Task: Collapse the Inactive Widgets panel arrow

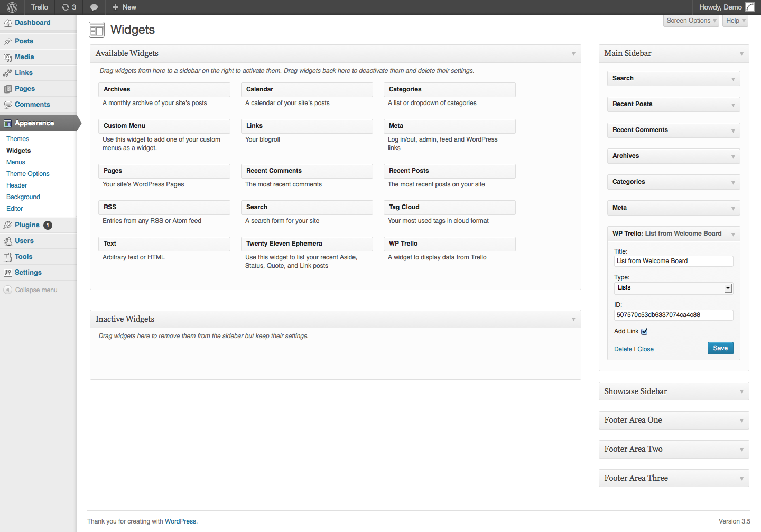Action: point(573,319)
